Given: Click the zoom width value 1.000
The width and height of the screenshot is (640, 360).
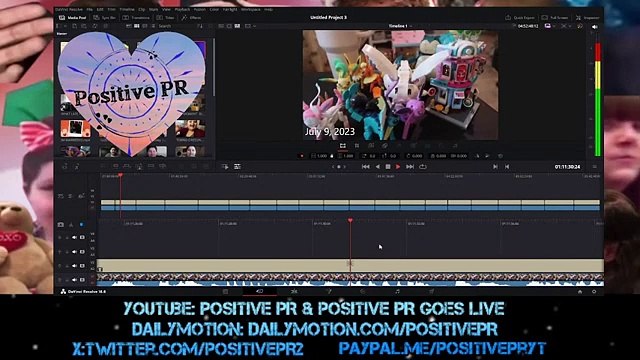Looking at the screenshot, I should click(322, 156).
